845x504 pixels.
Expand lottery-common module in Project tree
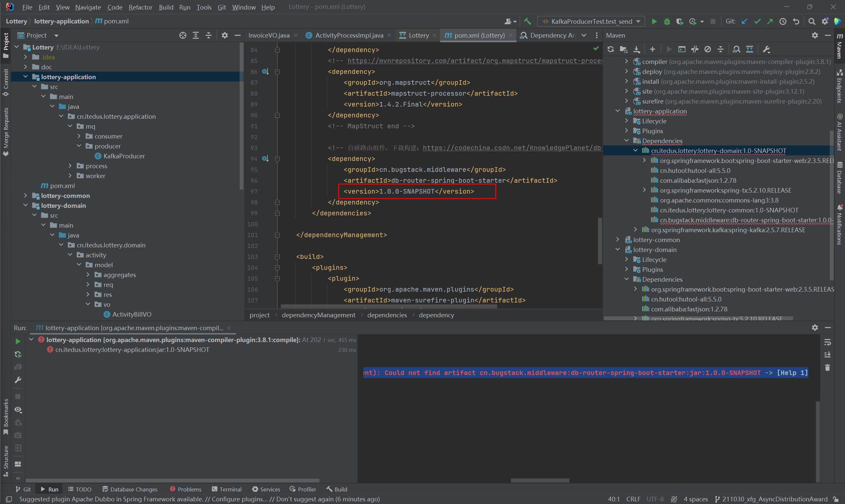(x=25, y=196)
